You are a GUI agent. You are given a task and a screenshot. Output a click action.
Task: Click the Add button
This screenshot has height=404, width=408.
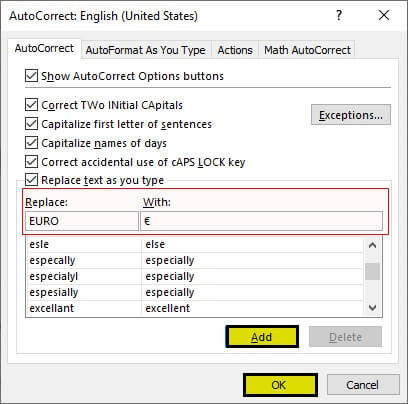262,337
